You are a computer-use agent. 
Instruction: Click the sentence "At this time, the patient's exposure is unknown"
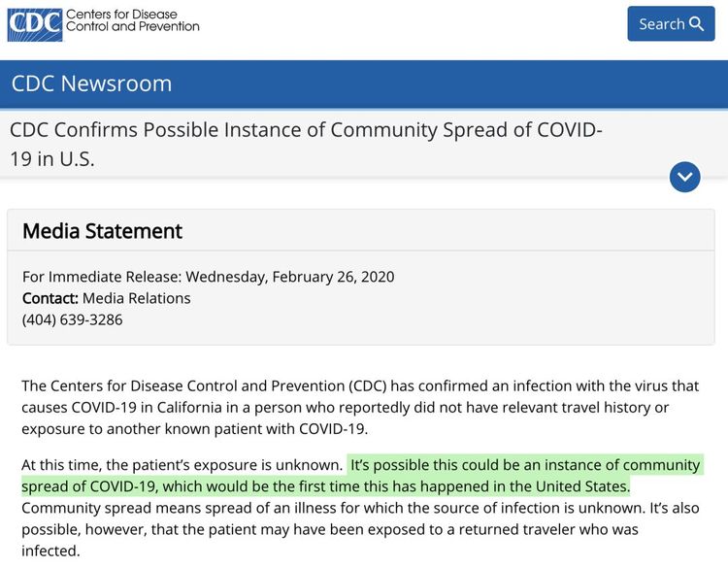[182, 466]
